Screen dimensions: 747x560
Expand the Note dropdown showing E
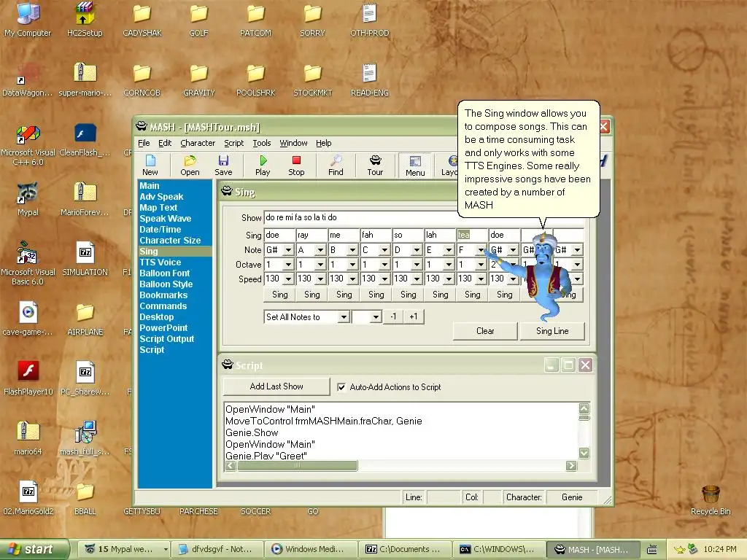[x=449, y=250]
